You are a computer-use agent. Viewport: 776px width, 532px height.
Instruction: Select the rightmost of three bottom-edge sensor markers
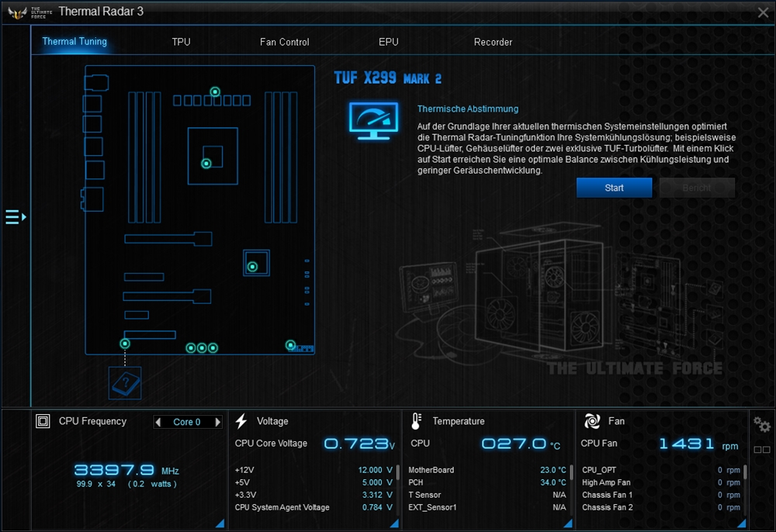(213, 348)
